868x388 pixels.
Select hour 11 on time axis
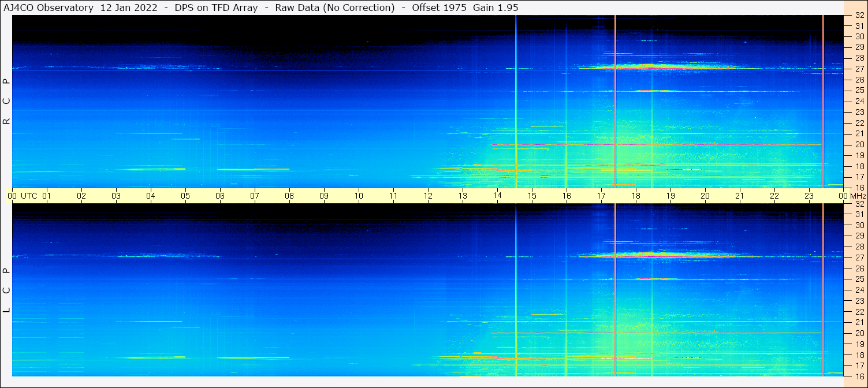click(393, 196)
